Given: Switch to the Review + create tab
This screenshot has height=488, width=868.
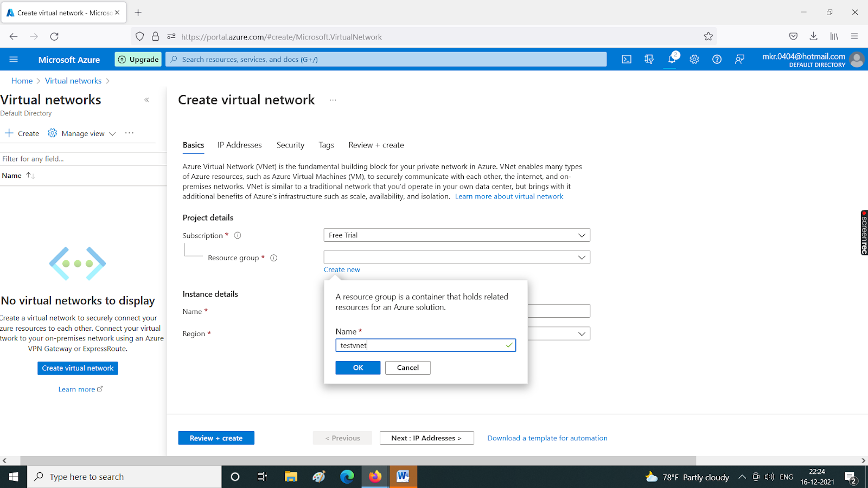Looking at the screenshot, I should coord(376,145).
